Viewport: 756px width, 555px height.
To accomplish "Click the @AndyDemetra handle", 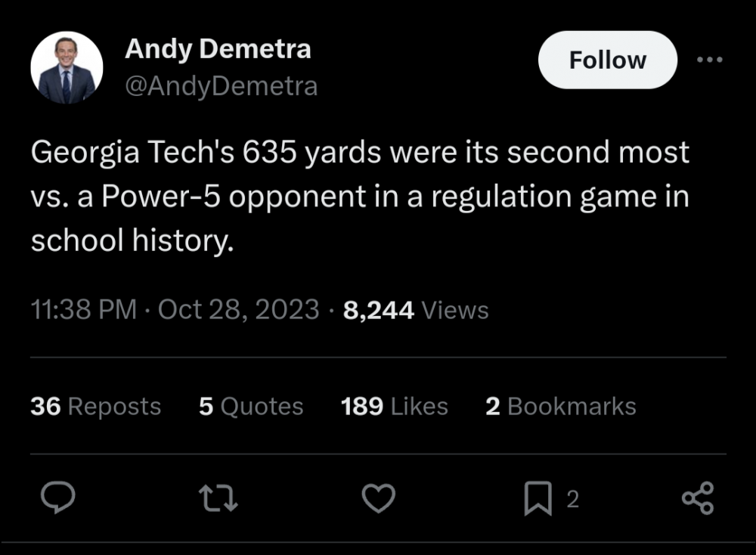I will click(x=221, y=86).
